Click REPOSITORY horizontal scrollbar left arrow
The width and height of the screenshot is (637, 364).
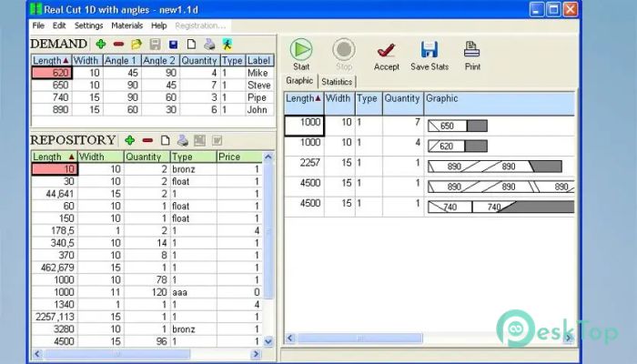click(x=36, y=354)
